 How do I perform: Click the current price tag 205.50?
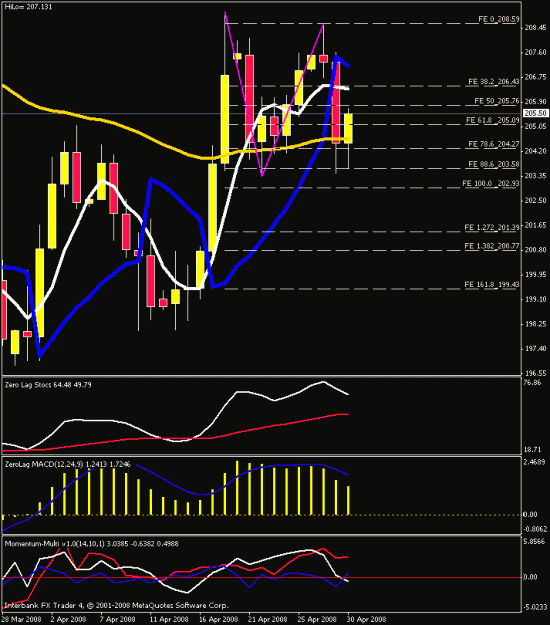(535, 113)
